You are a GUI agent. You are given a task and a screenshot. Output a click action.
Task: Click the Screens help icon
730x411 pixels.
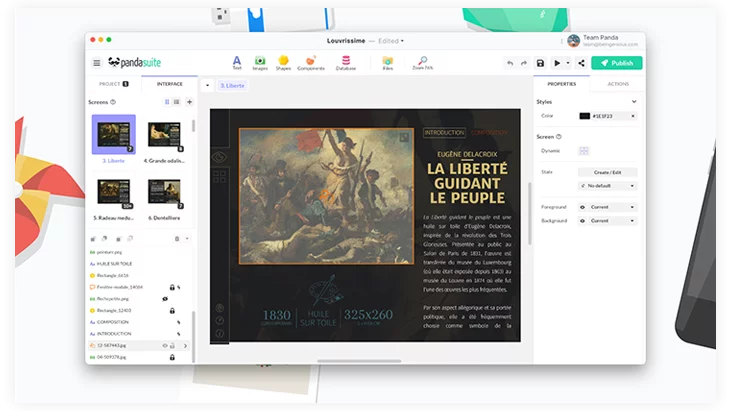click(113, 102)
